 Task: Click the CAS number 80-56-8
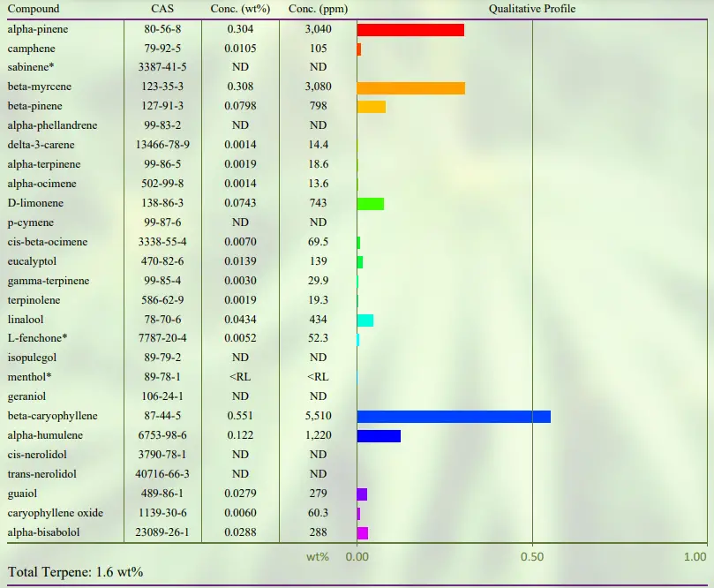[162, 29]
